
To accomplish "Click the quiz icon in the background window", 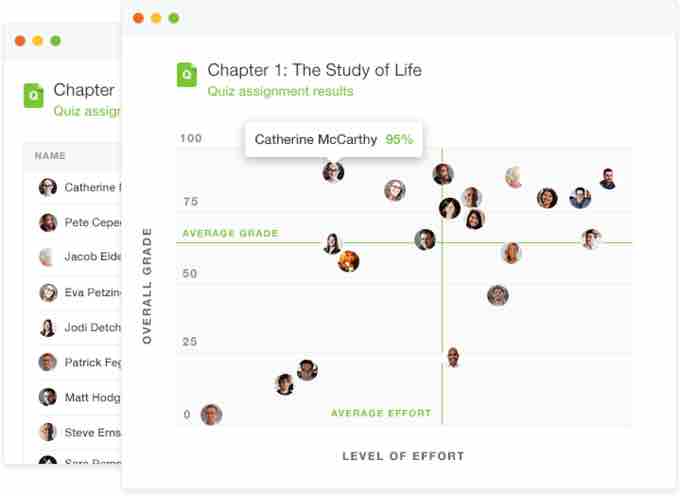I will [x=34, y=94].
